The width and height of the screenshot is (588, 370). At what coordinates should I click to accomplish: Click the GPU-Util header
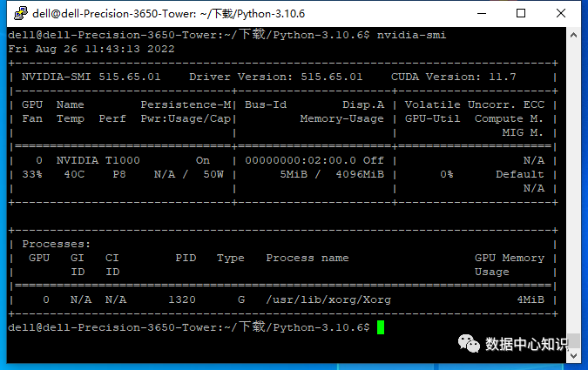click(432, 118)
